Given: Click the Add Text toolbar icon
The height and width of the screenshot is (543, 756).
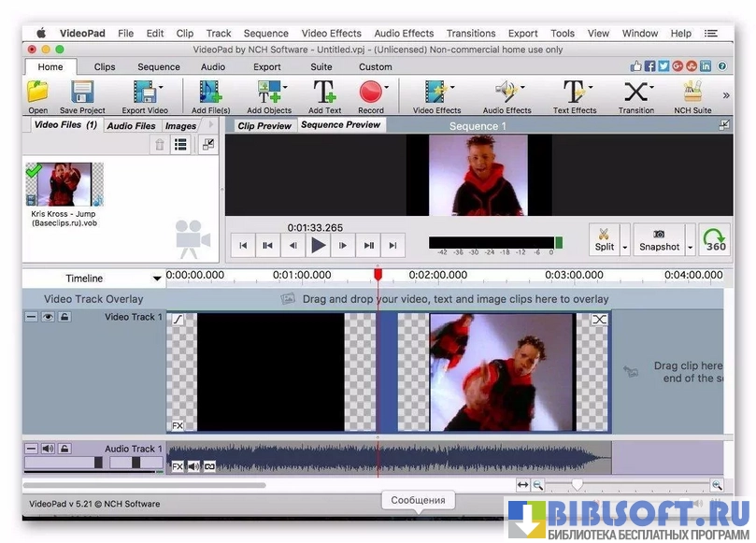Looking at the screenshot, I should [x=324, y=95].
